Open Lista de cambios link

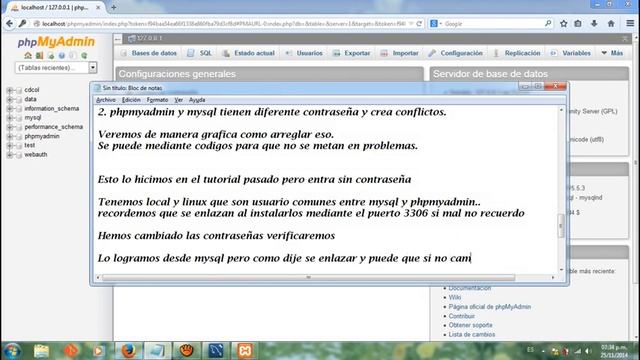point(472,335)
